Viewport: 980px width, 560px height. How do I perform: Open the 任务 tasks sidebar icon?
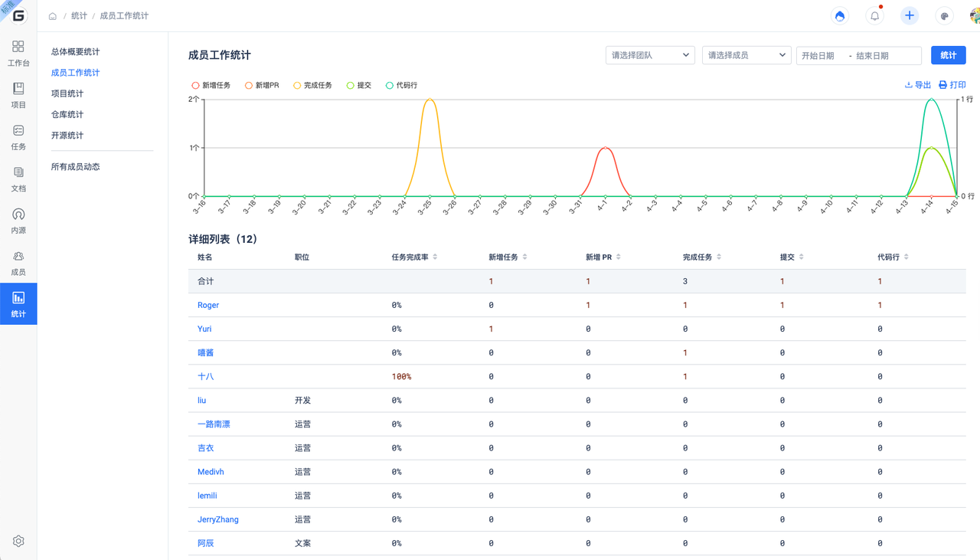coord(18,137)
